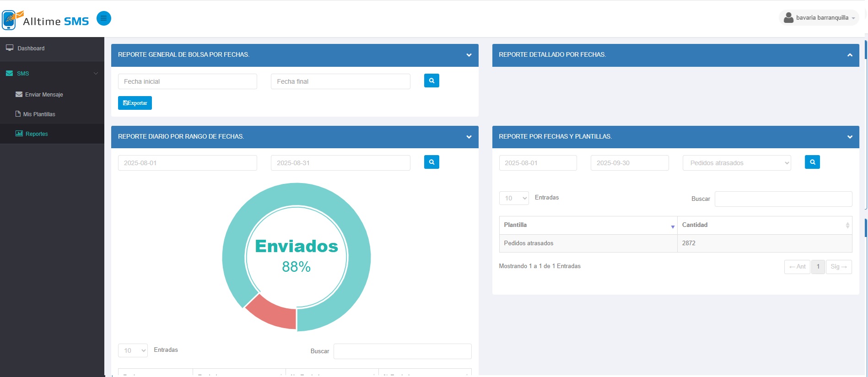
Task: Click search icon in Reporte por Fechas y Plantillas
Action: point(812,162)
